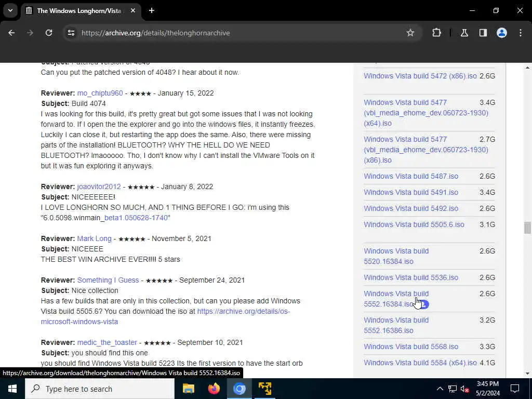Viewport: 532px width, 399px height.
Task: Download Windows Vista build 5472 (x86).iso
Action: tap(420, 76)
